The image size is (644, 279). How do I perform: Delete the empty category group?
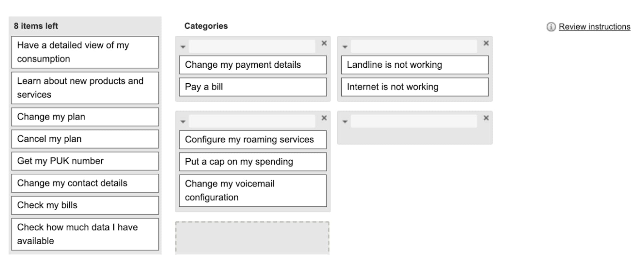pos(486,118)
